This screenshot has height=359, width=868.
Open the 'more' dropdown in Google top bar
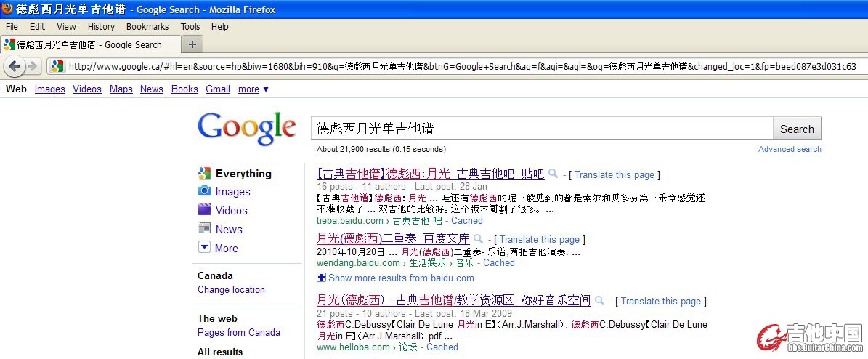click(253, 89)
